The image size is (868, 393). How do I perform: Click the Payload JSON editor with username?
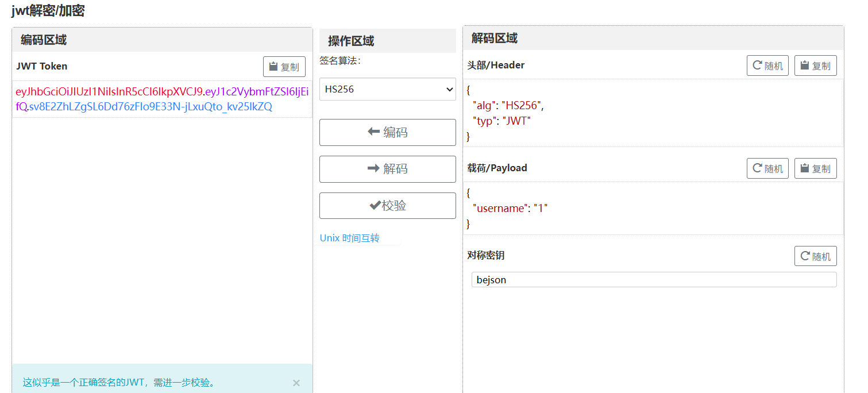(x=653, y=208)
